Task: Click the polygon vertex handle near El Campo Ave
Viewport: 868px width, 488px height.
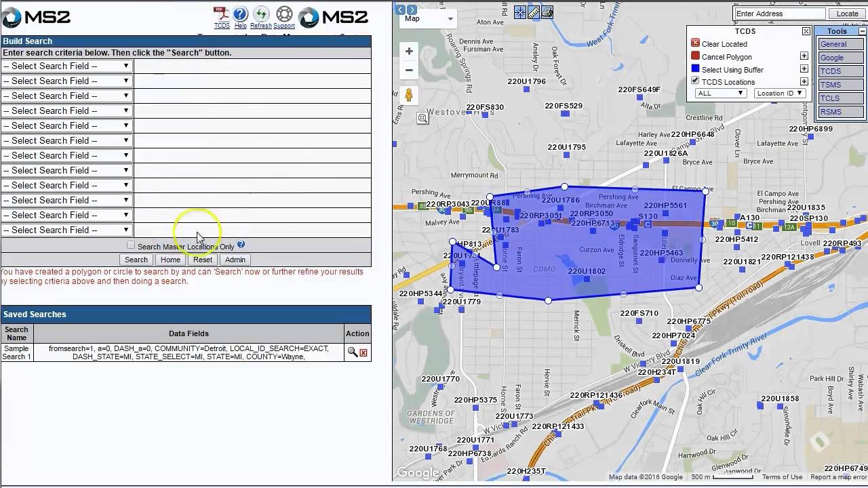Action: 706,192
